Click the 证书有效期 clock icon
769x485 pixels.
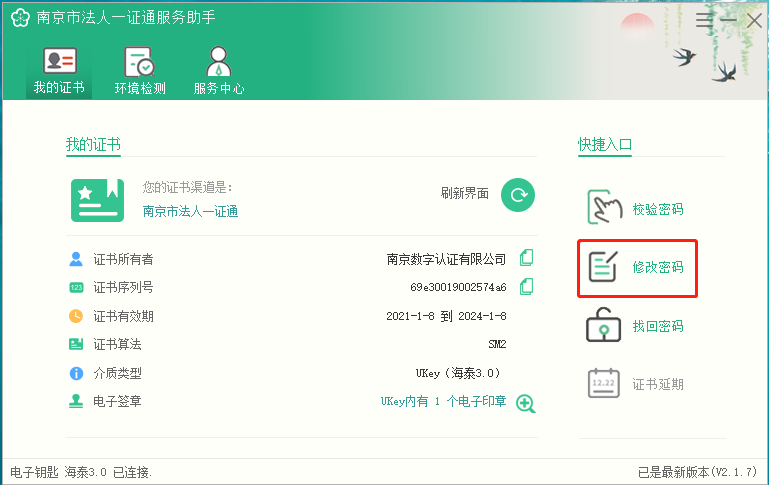(x=76, y=316)
